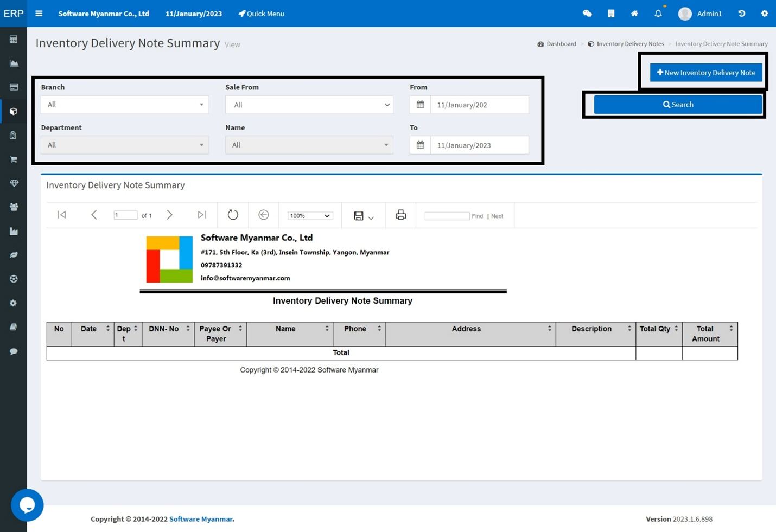Go to previous report page
Screen dimensions: 776x532
pyautogui.click(x=94, y=215)
